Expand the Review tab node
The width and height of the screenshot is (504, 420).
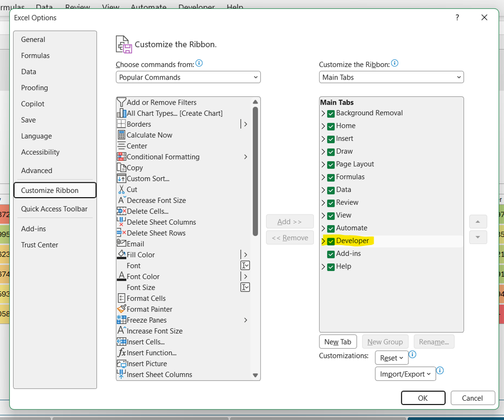tap(323, 203)
